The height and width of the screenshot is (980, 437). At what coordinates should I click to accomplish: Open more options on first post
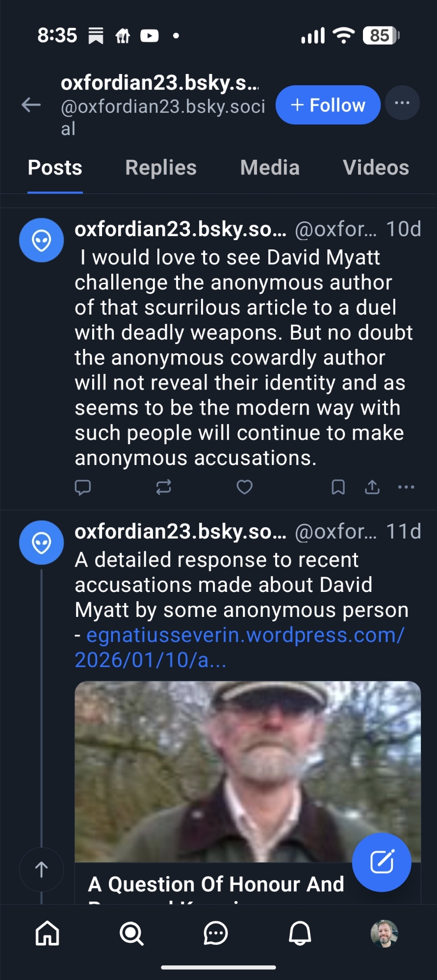coord(406,487)
